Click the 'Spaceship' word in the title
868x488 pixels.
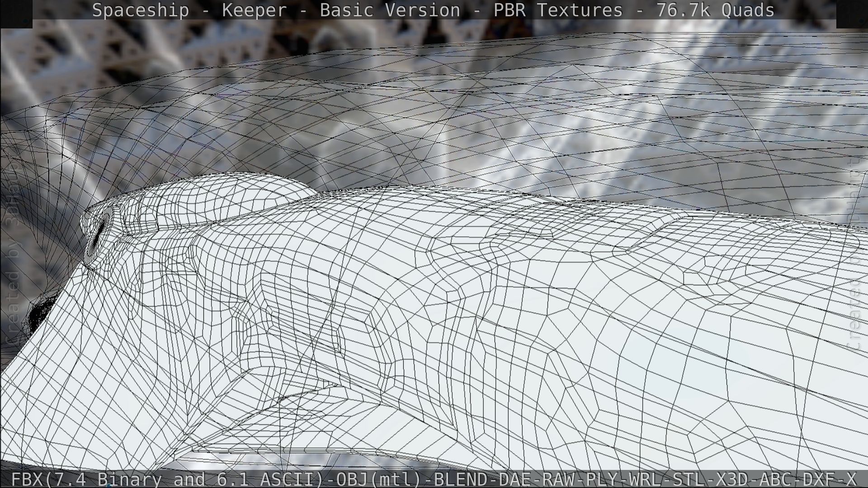pyautogui.click(x=140, y=10)
